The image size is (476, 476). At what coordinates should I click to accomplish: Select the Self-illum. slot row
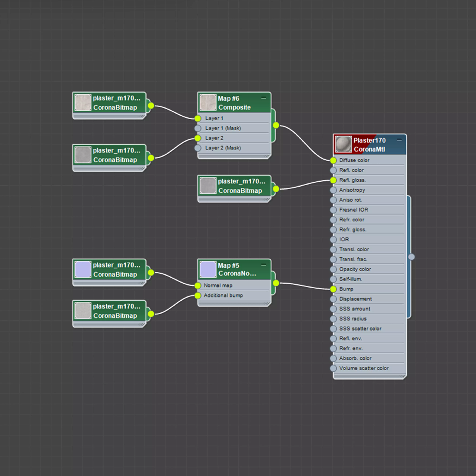click(350, 279)
